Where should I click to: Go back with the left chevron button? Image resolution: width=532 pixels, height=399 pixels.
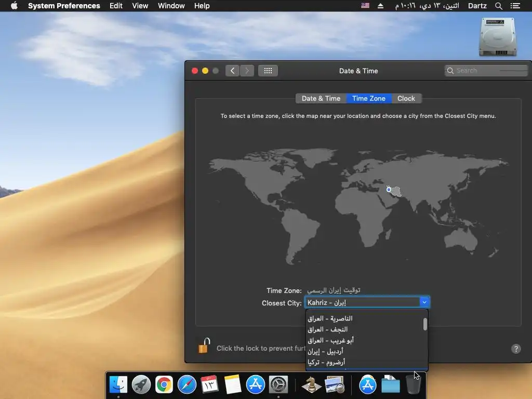coord(232,71)
